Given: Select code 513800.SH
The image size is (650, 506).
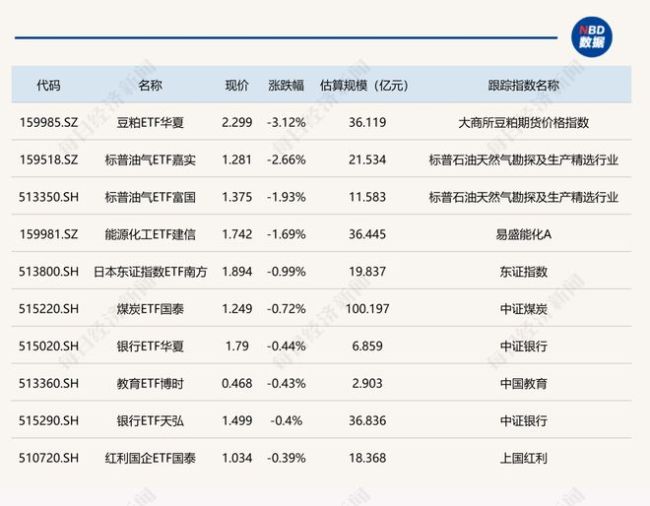Looking at the screenshot, I should [49, 272].
